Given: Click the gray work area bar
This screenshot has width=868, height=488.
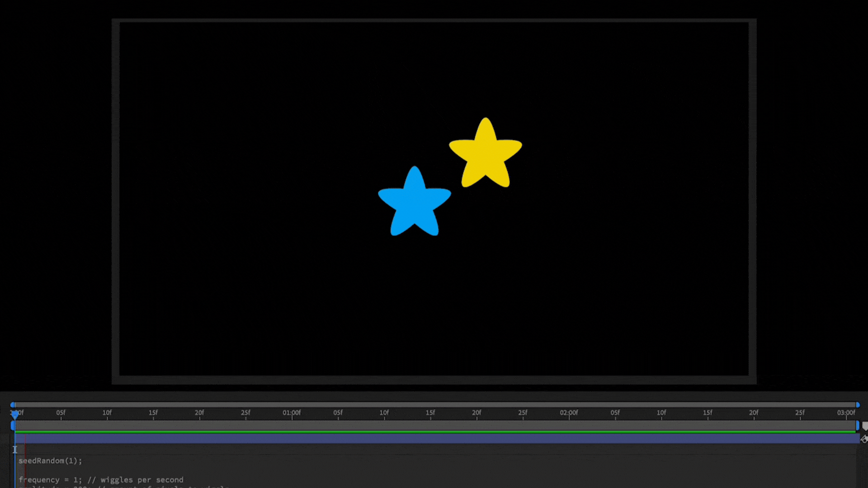Looking at the screenshot, I should tap(434, 426).
